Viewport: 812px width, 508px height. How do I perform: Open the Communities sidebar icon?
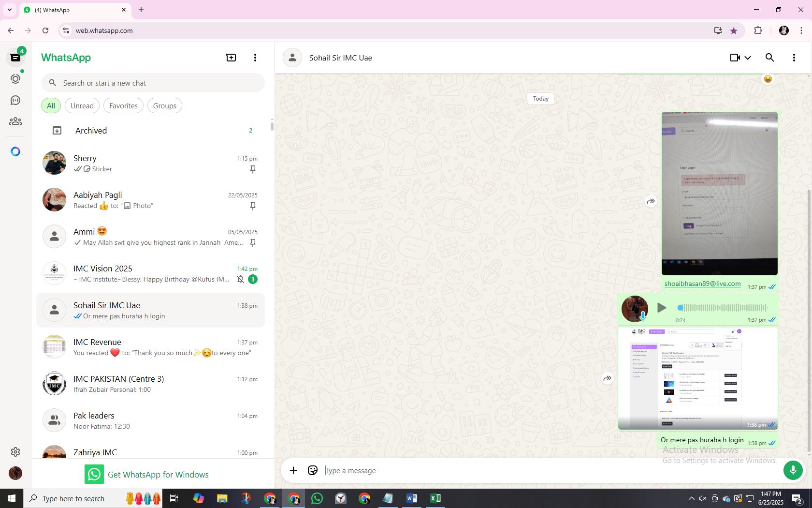point(15,121)
